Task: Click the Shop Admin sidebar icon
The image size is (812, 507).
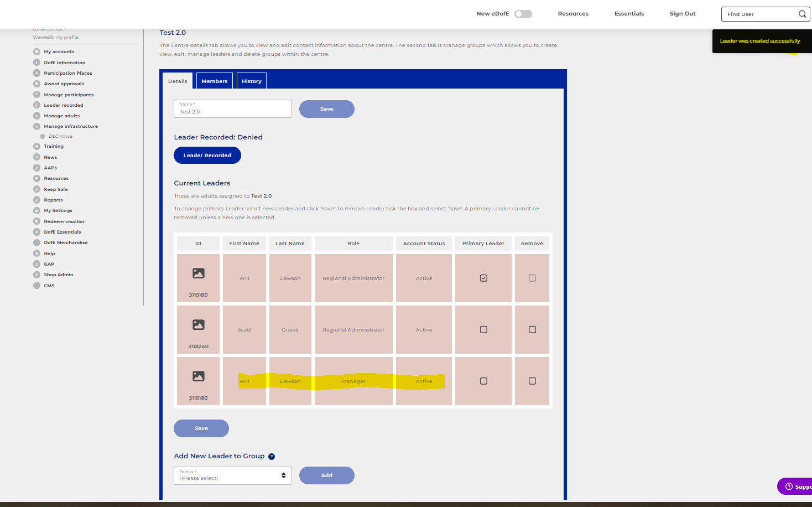Action: (37, 275)
